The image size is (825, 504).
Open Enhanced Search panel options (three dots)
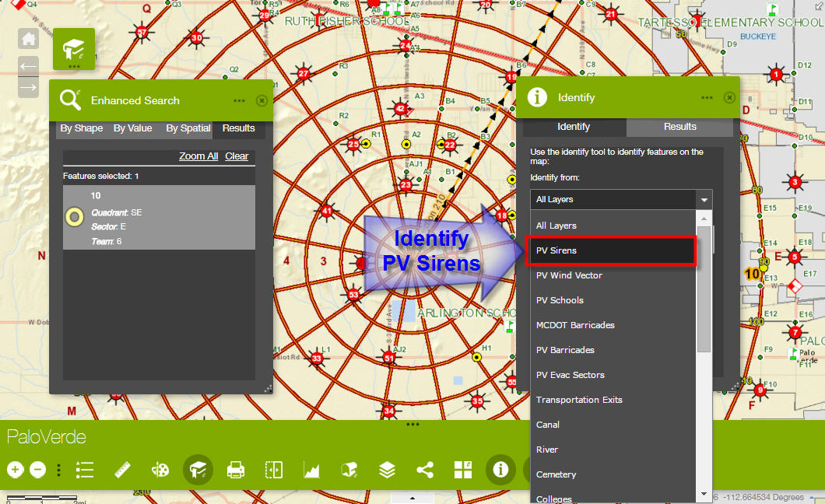point(240,100)
